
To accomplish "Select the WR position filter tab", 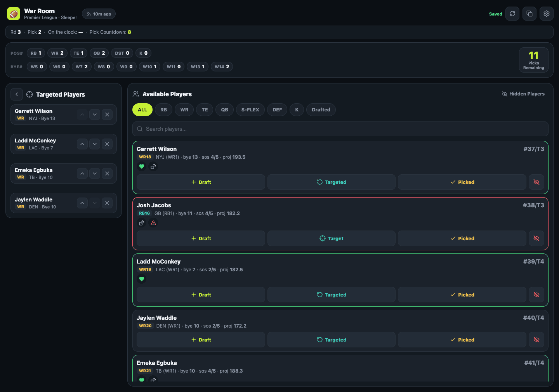I will pyautogui.click(x=184, y=110).
